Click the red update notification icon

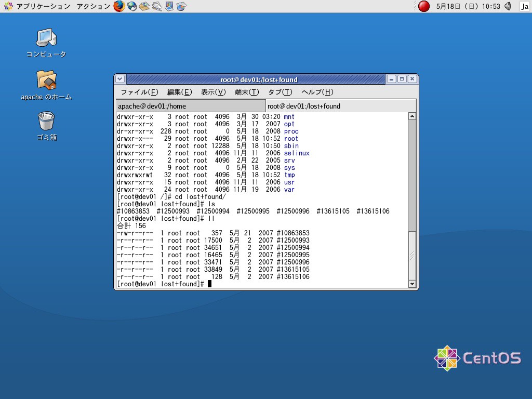pos(424,6)
